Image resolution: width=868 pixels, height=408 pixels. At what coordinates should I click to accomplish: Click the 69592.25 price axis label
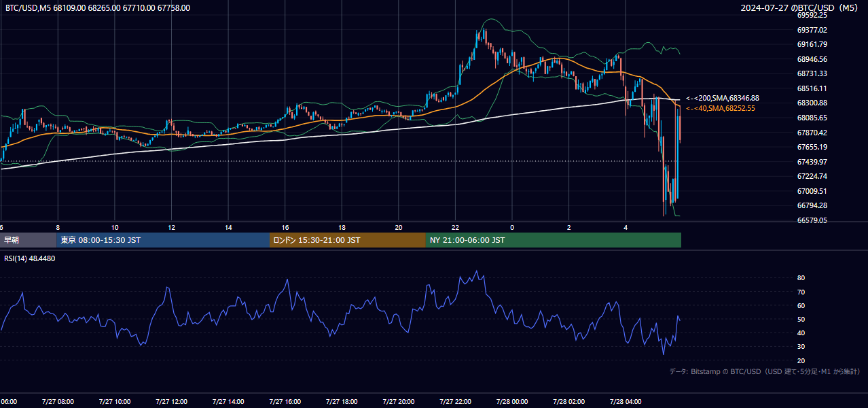[x=812, y=15]
